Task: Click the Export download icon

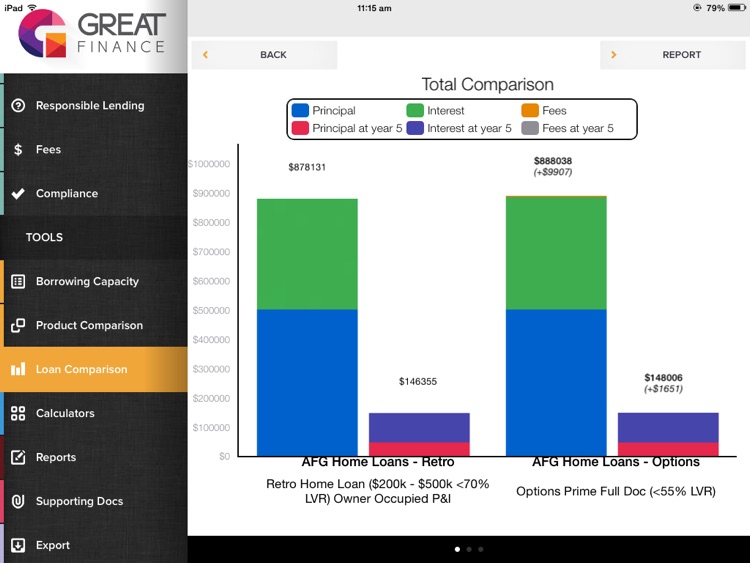Action: tap(18, 545)
